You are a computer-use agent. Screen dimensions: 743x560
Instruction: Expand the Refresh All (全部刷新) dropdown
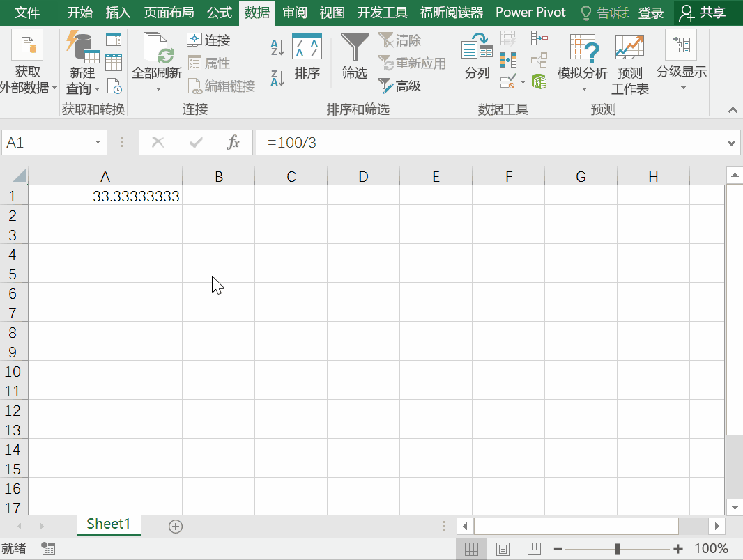tap(158, 89)
